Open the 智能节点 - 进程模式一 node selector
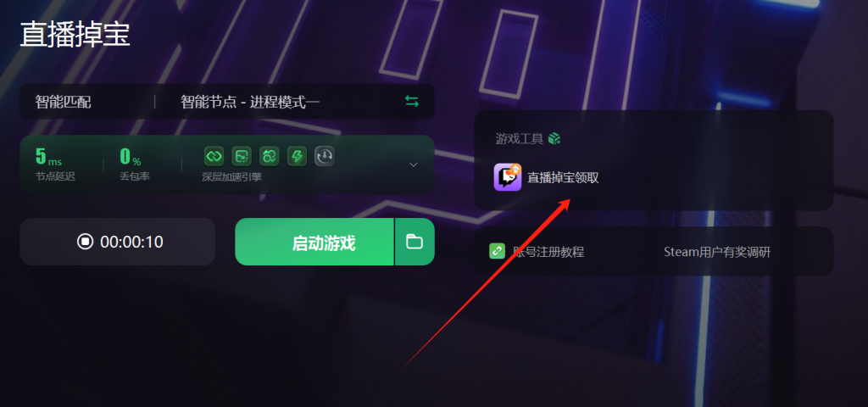 [x=250, y=102]
